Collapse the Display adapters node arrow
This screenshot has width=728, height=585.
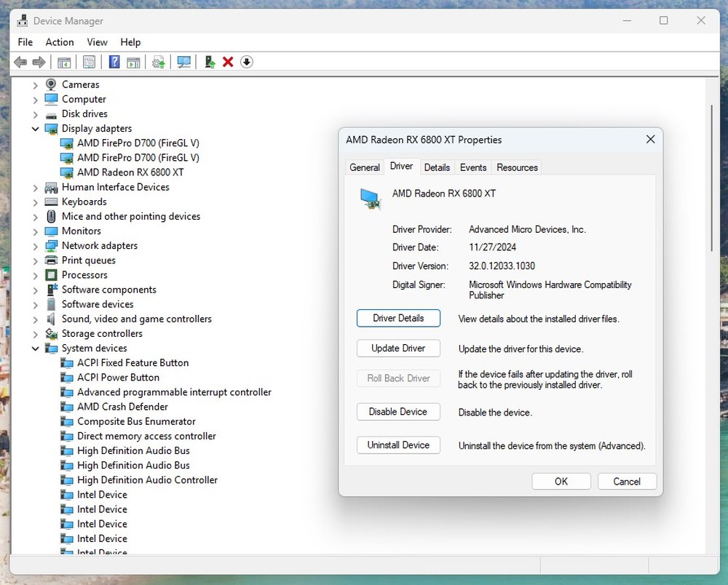pyautogui.click(x=35, y=129)
